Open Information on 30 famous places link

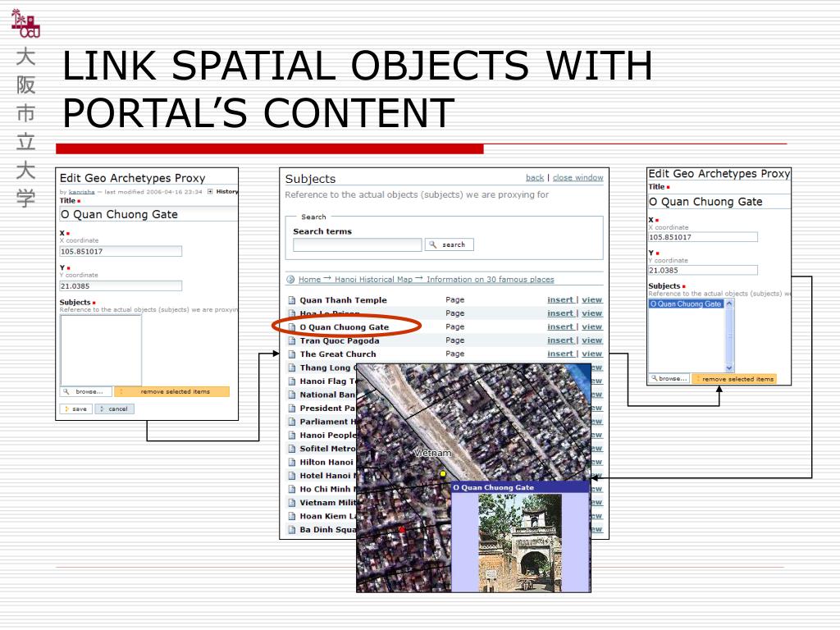point(491,279)
